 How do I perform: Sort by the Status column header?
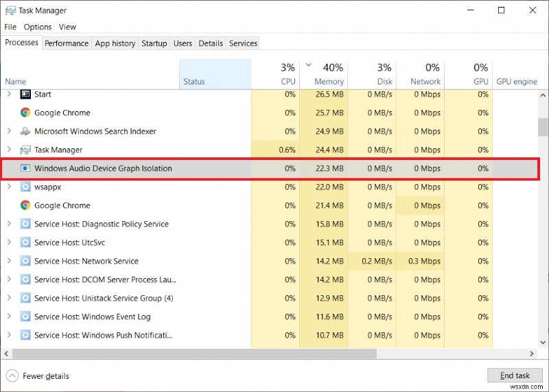pos(215,74)
